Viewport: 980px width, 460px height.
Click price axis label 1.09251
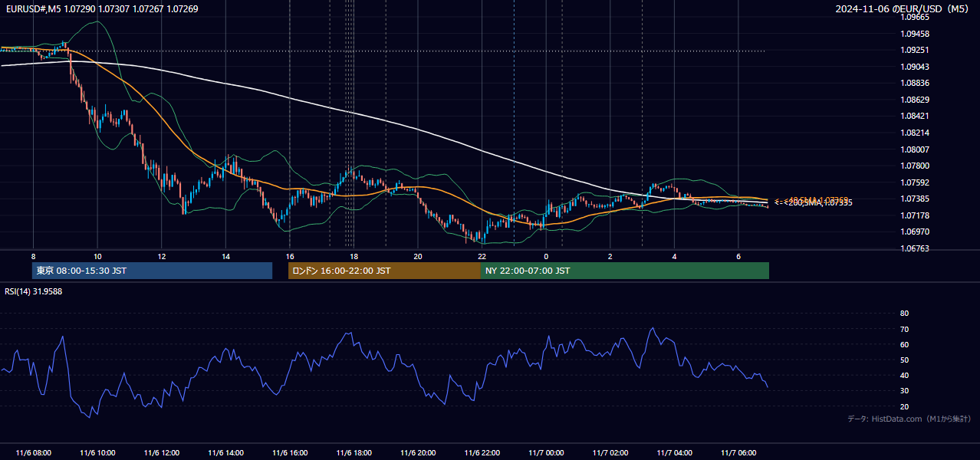915,50
